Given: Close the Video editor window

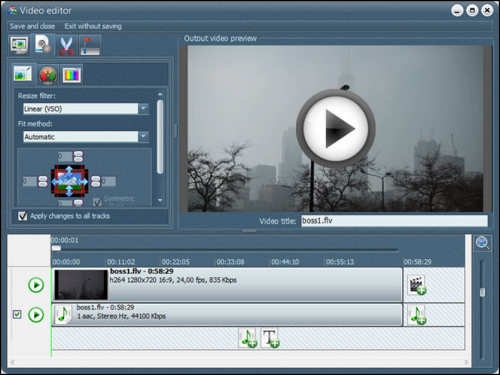Looking at the screenshot, I should point(487,11).
